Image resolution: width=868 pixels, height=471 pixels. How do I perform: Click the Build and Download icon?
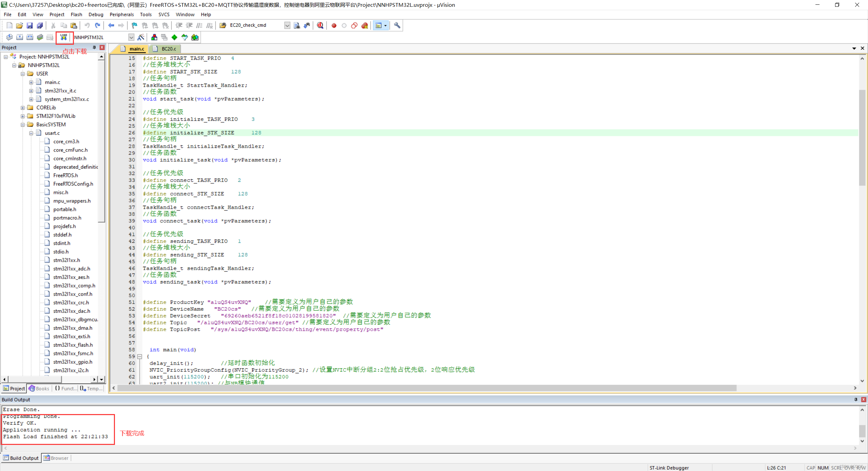64,37
